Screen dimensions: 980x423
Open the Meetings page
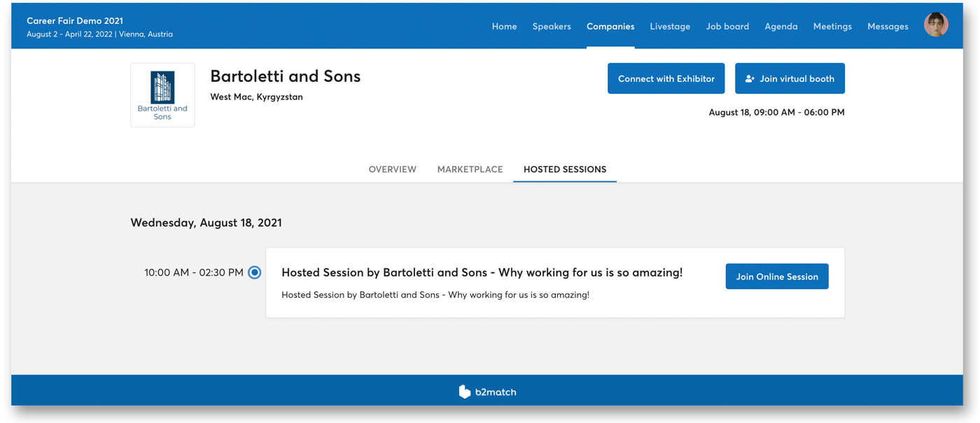(x=832, y=27)
